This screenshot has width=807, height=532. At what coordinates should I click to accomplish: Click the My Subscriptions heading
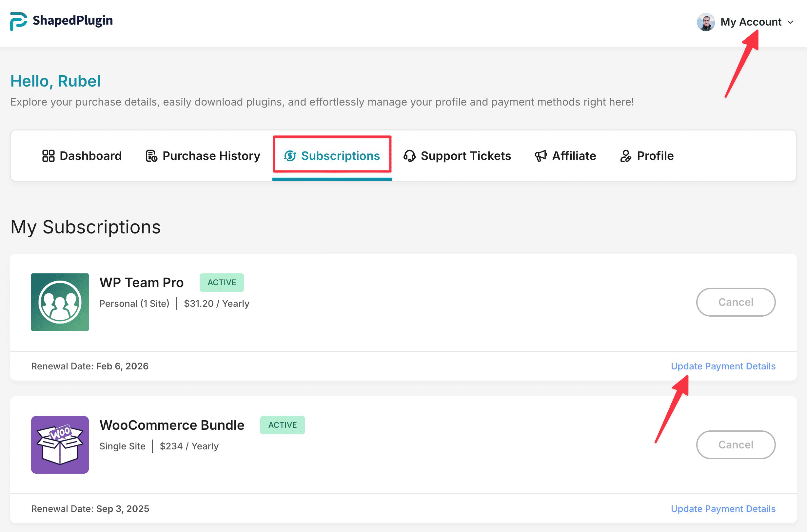(86, 227)
